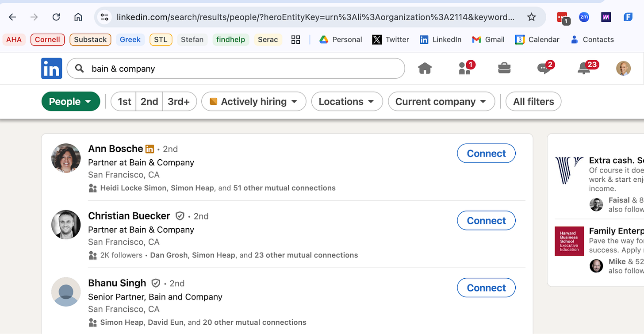The width and height of the screenshot is (644, 334).
Task: Open the blue F extension icon
Action: [x=628, y=17]
